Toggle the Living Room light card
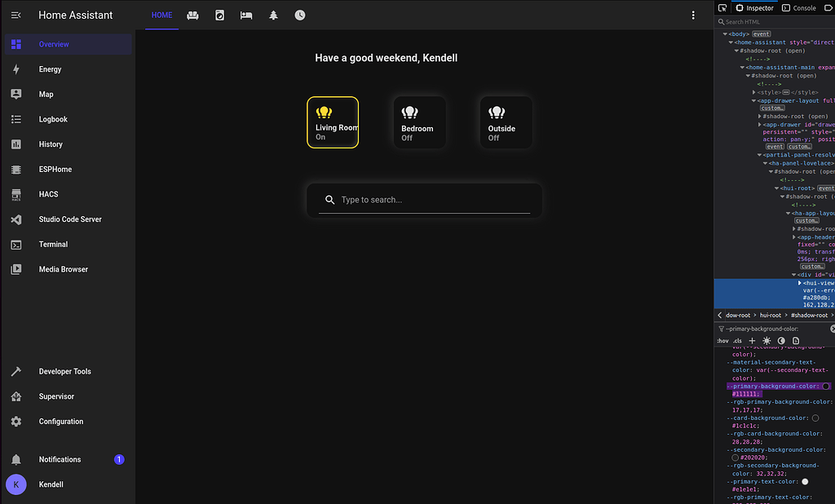This screenshot has height=504, width=835. (333, 122)
